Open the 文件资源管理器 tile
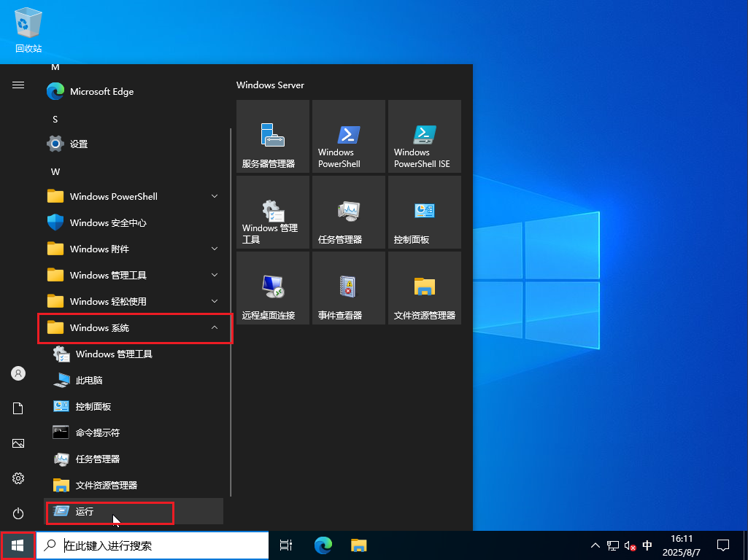 pyautogui.click(x=425, y=288)
